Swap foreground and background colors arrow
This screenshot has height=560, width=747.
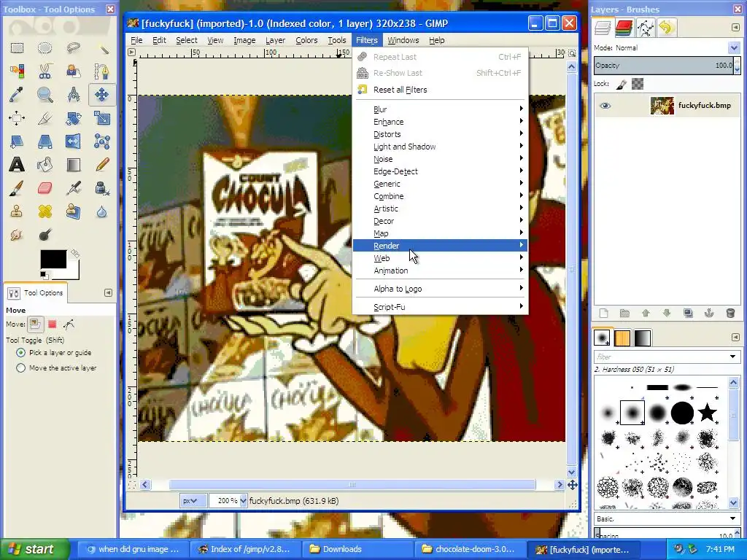75,253
